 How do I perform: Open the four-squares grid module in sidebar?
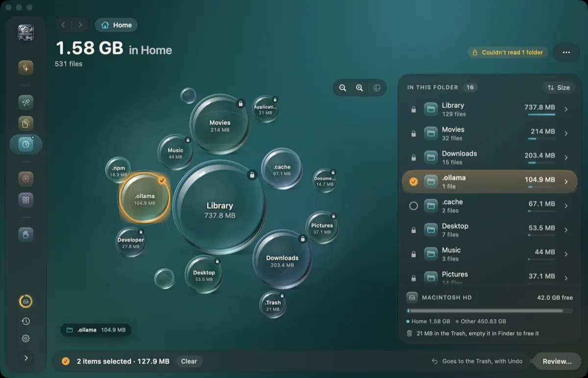(x=26, y=200)
